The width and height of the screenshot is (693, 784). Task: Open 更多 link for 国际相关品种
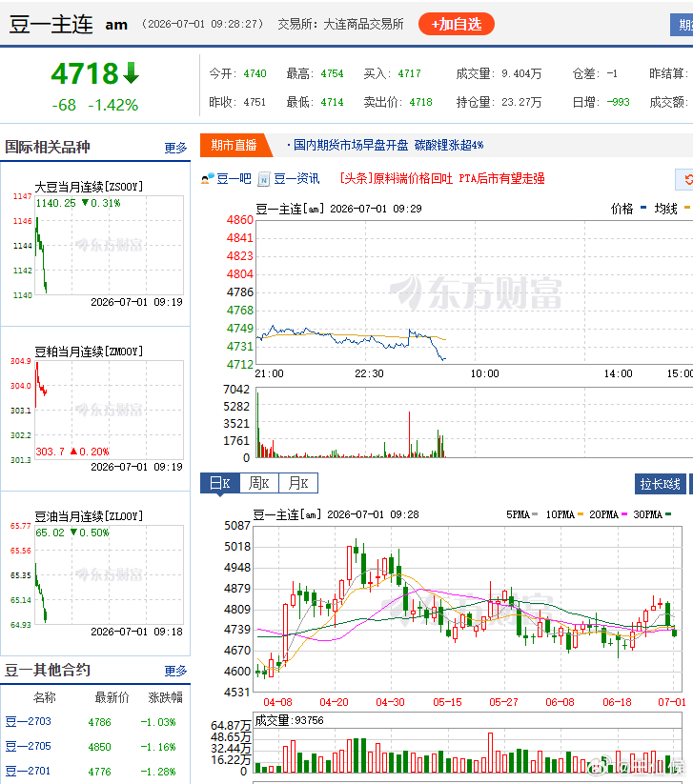click(175, 148)
